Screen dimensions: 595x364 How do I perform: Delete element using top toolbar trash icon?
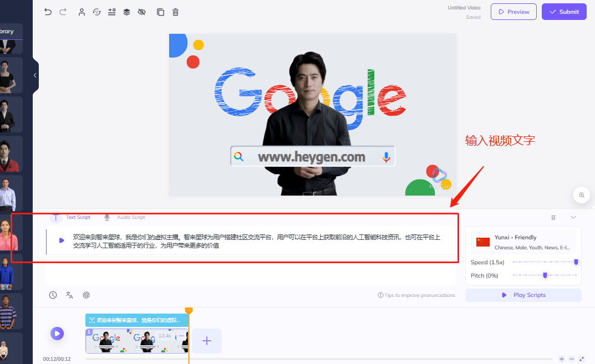[x=175, y=12]
